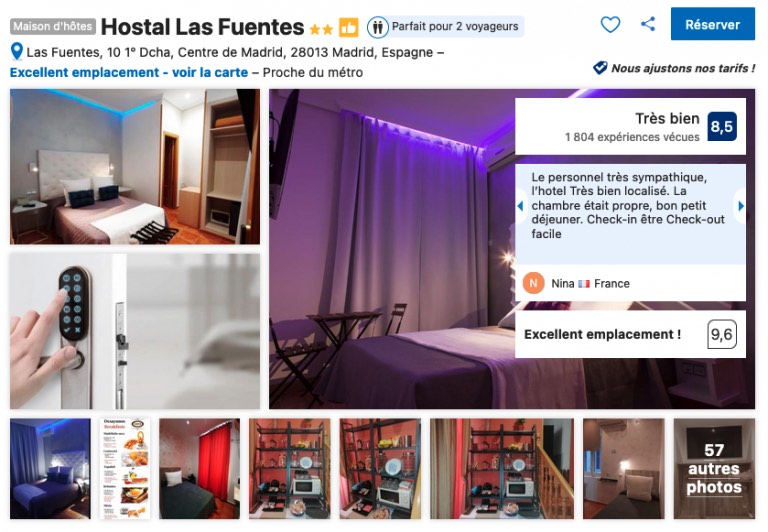
Task: Click the 8,5 review score badge
Action: [x=722, y=126]
